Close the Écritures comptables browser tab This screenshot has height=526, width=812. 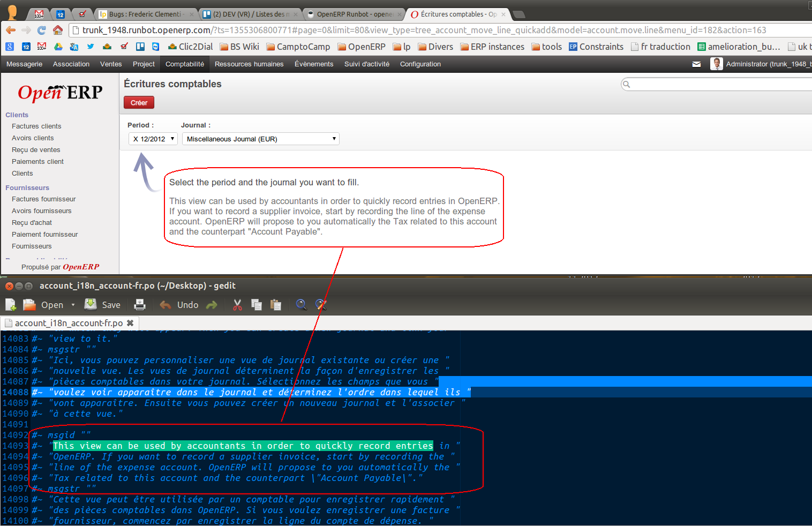pyautogui.click(x=503, y=14)
